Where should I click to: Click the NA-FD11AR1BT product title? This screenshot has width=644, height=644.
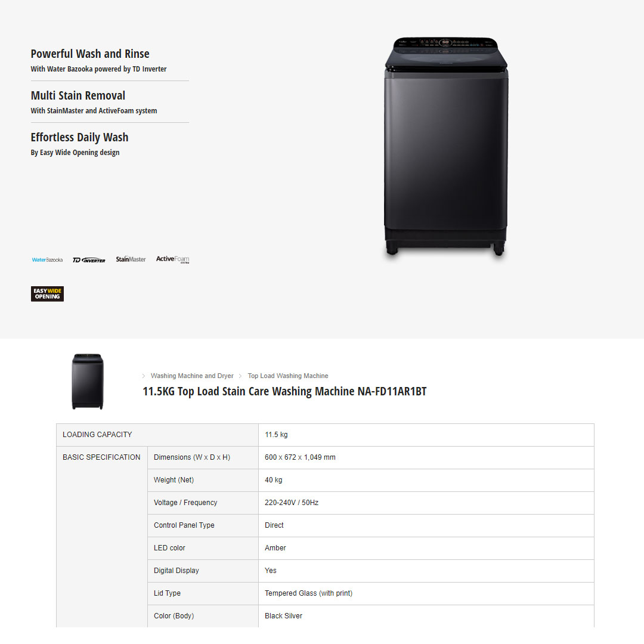tap(284, 392)
